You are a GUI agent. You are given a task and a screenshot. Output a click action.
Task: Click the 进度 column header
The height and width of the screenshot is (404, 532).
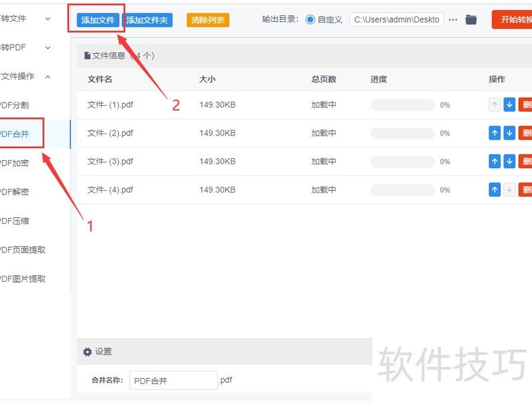coord(378,79)
